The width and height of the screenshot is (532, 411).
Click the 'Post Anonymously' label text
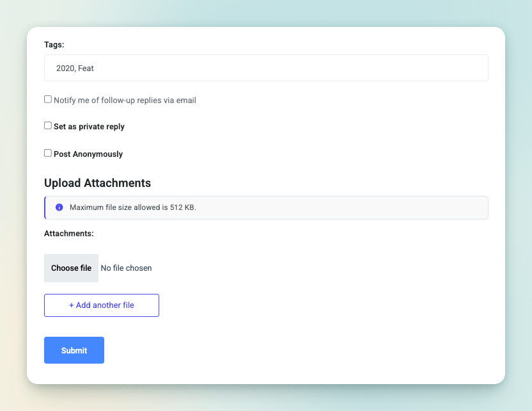click(x=88, y=154)
